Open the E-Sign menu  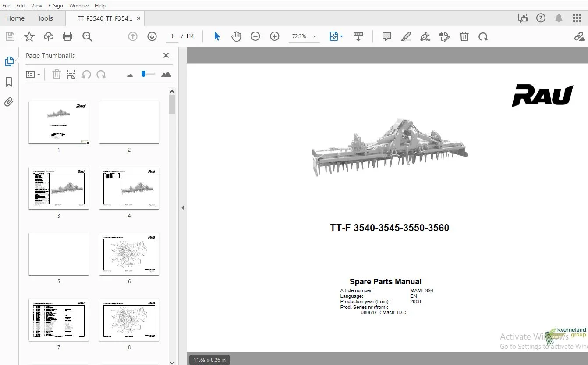[56, 5]
